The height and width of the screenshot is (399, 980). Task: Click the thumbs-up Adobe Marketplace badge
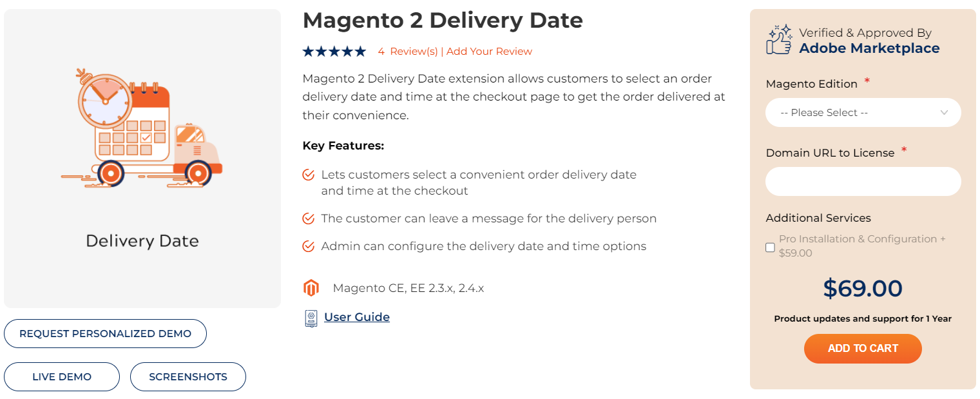(778, 39)
